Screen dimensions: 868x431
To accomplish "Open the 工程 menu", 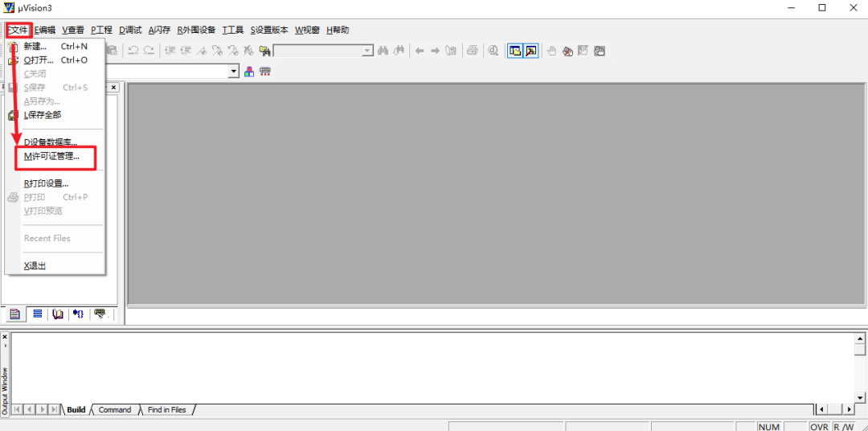I will tap(101, 30).
